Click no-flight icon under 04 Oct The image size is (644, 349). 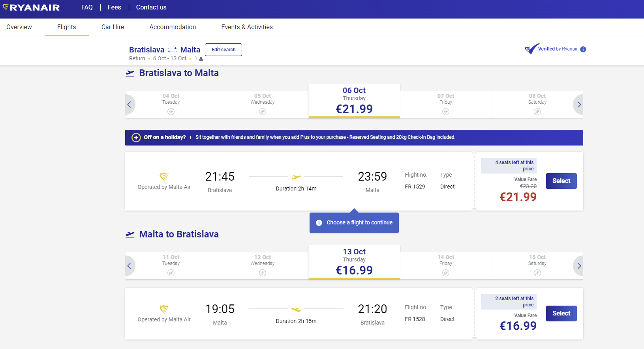tap(171, 112)
